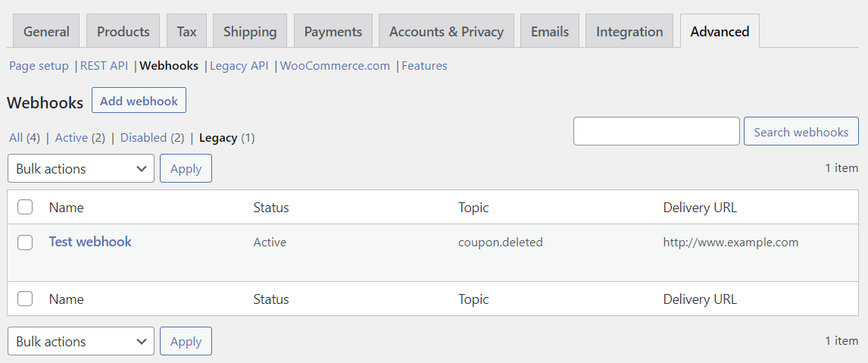
Task: Open the Products settings tab
Action: 123,31
